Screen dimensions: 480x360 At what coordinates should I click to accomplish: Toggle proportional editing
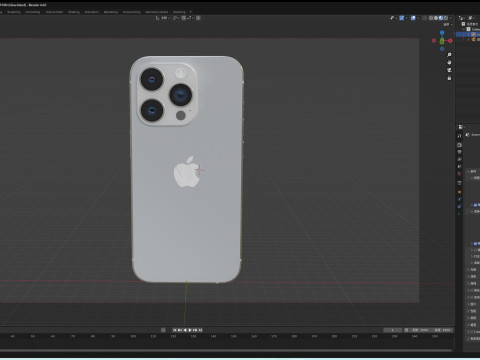click(198, 18)
